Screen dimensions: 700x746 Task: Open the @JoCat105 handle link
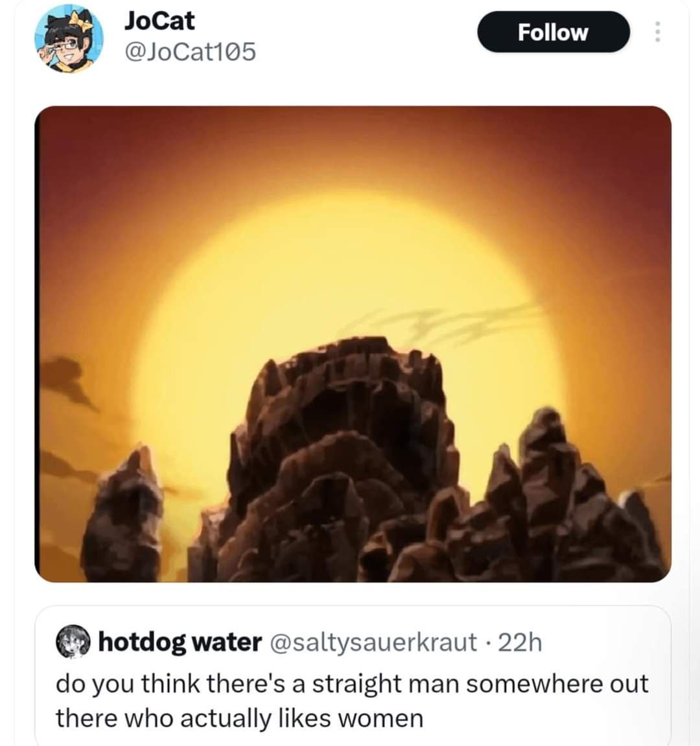click(x=190, y=51)
